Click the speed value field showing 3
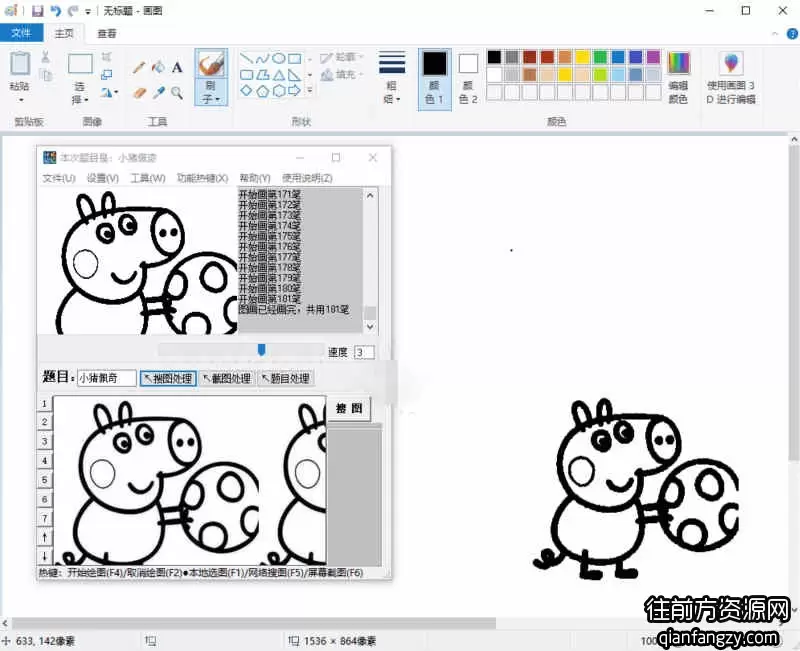 point(364,352)
